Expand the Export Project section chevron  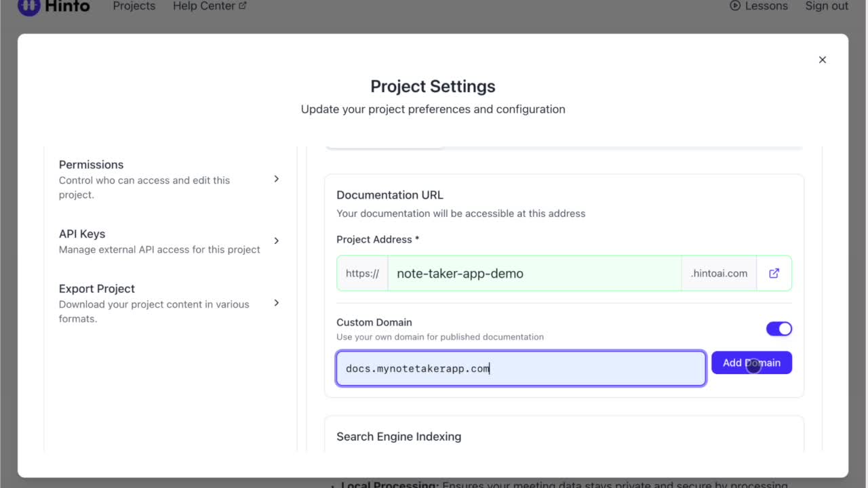pyautogui.click(x=276, y=303)
